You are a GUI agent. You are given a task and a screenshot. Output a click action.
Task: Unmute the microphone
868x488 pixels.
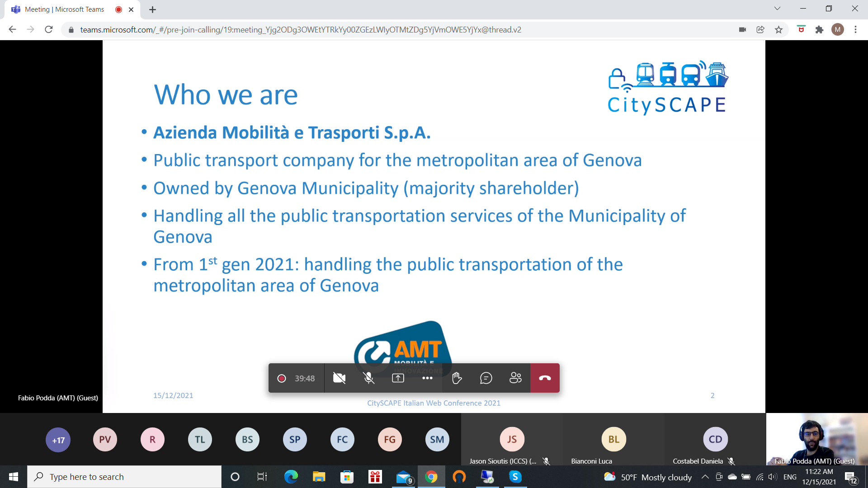369,378
